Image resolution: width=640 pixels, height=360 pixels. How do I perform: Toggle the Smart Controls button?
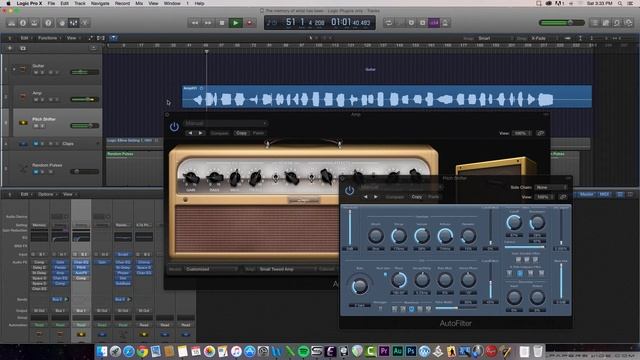pos(62,23)
